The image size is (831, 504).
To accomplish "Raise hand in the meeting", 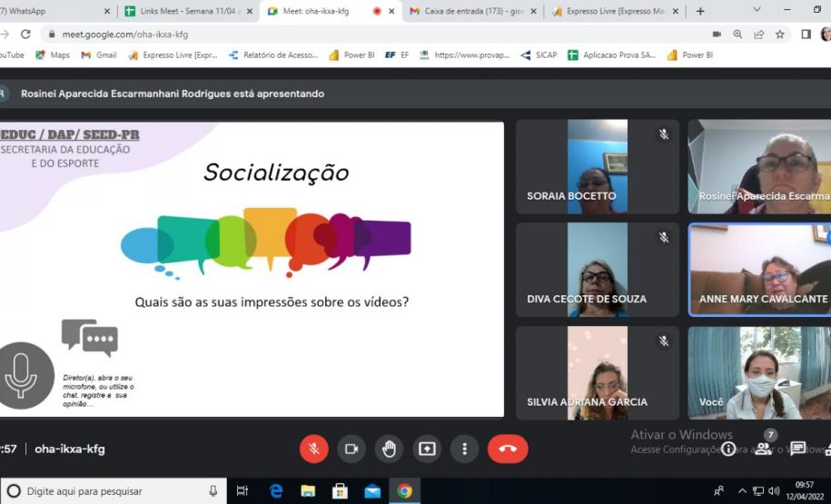I will click(x=389, y=449).
